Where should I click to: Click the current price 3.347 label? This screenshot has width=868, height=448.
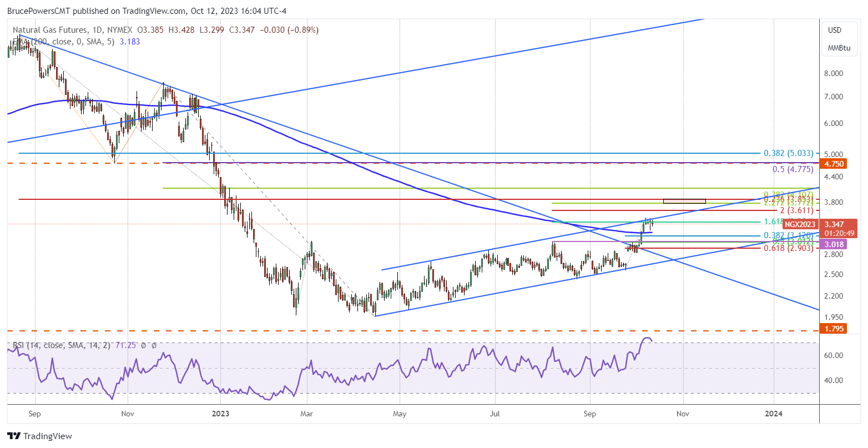[834, 224]
